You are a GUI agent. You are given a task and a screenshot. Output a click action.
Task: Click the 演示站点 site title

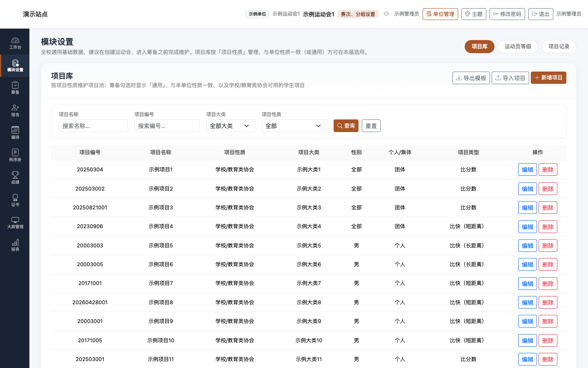pyautogui.click(x=35, y=14)
